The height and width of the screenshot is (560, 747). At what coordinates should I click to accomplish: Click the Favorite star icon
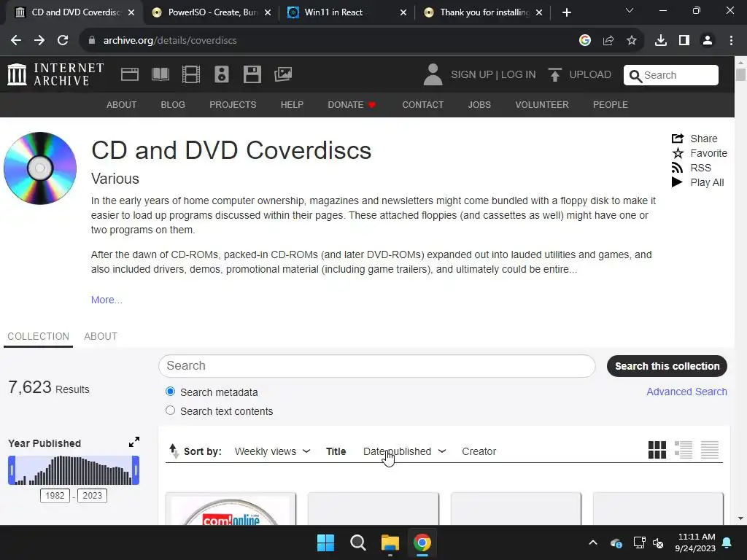tap(678, 153)
